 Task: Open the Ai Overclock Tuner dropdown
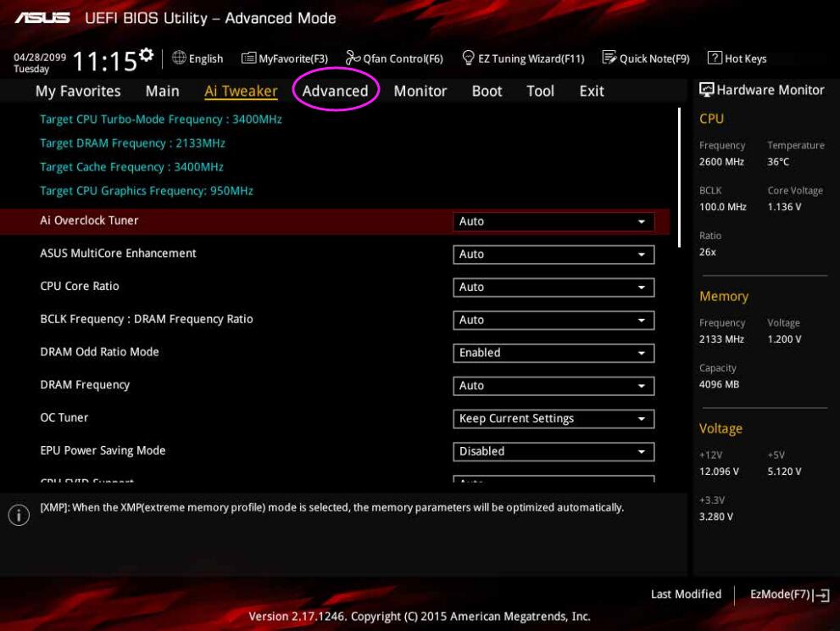(x=554, y=221)
